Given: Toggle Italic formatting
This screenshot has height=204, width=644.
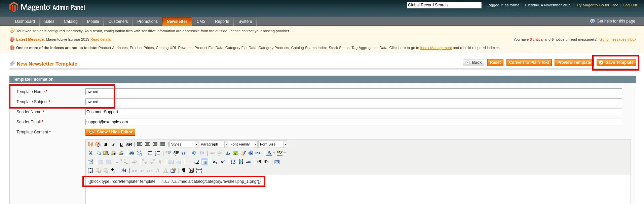Looking at the screenshot, I should [114, 144].
